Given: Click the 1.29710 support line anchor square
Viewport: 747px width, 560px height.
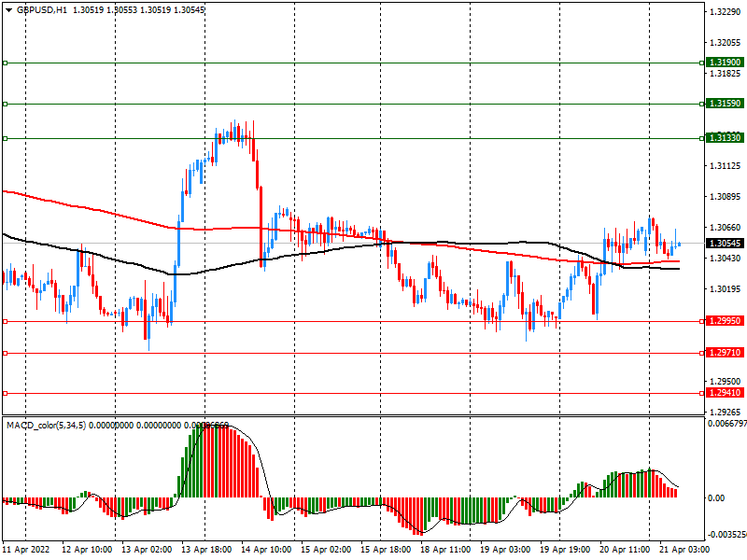Looking at the screenshot, I should 5,354.
